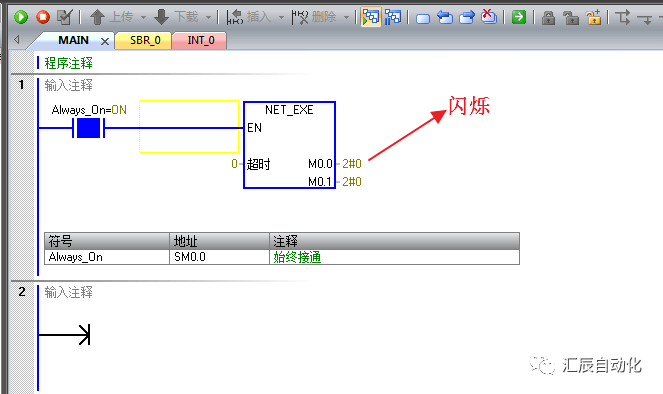Click the 地址 column header
The width and height of the screenshot is (663, 394).
click(219, 241)
